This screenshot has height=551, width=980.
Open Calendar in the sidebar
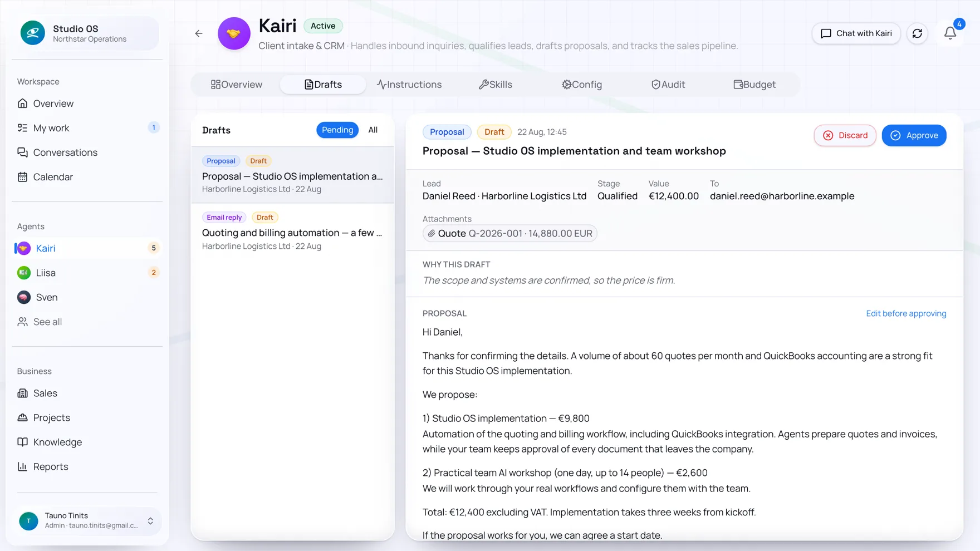pyautogui.click(x=87, y=177)
